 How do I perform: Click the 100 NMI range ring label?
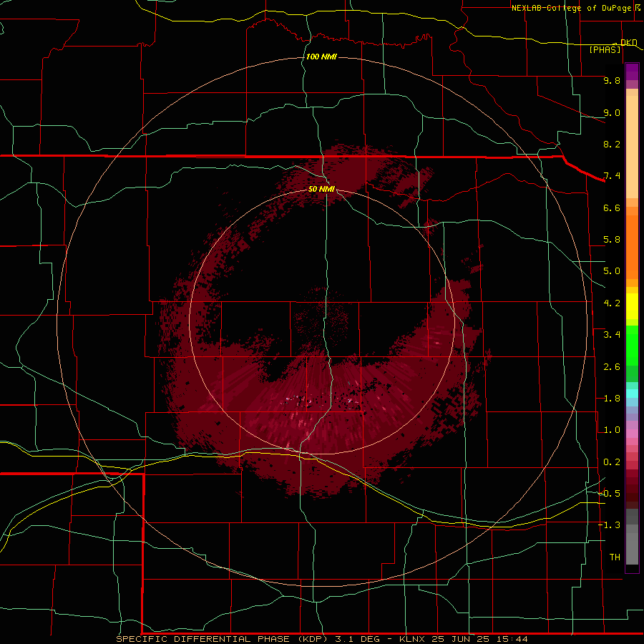321,57
